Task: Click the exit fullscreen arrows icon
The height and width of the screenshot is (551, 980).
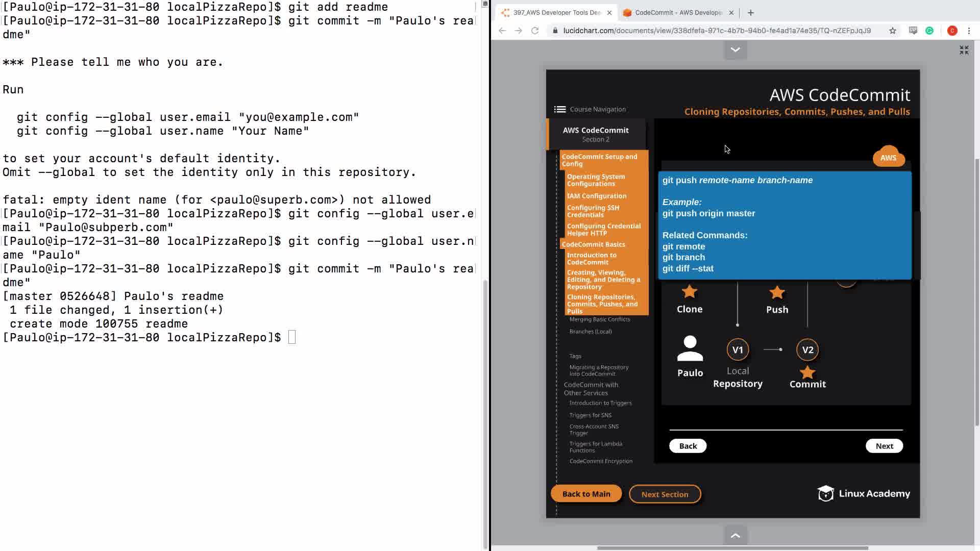Action: 964,50
